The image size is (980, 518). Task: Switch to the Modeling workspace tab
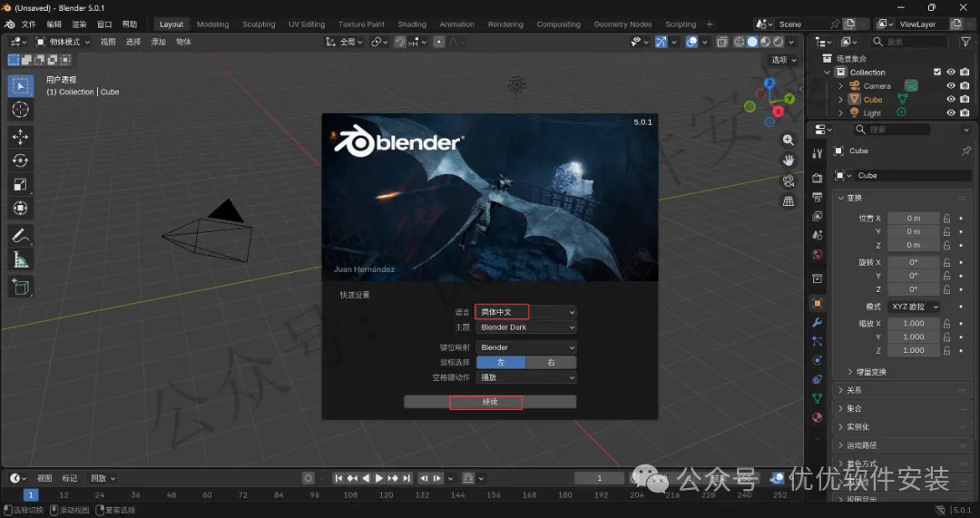(212, 24)
